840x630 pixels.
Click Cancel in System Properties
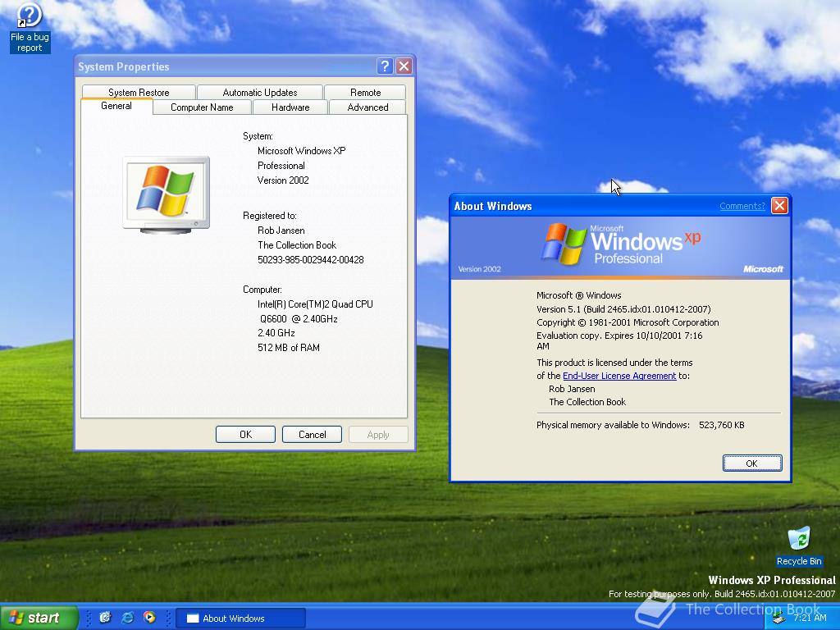pos(312,435)
